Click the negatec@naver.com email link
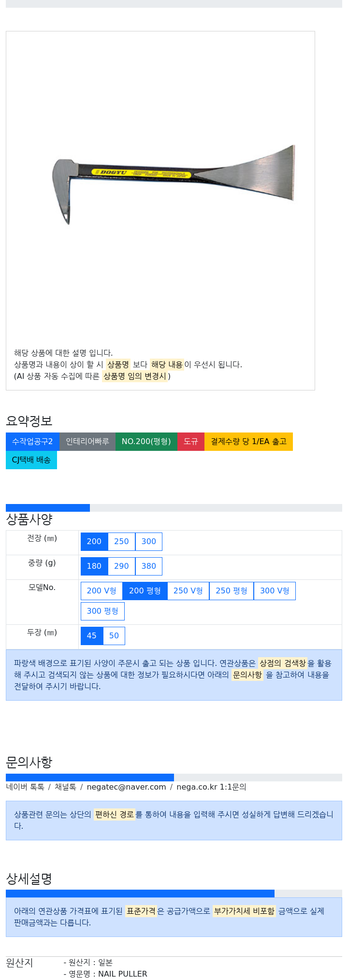The height and width of the screenshot is (980, 348). click(126, 787)
